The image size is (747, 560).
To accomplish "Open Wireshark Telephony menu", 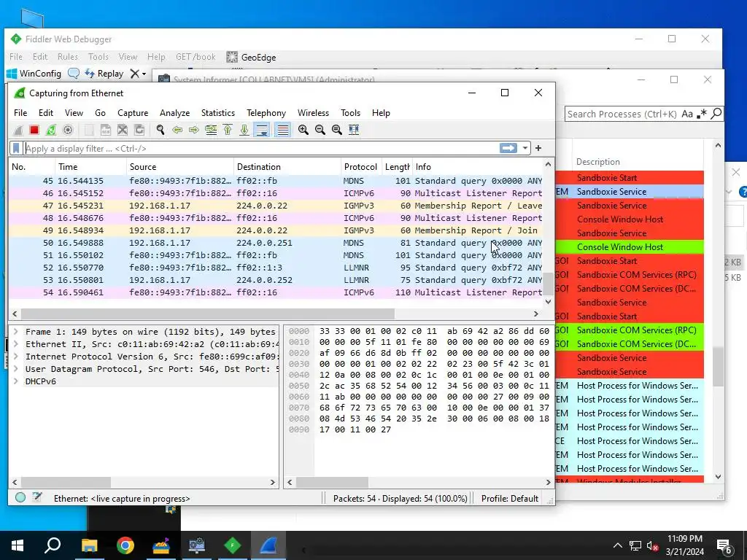I will tap(266, 113).
